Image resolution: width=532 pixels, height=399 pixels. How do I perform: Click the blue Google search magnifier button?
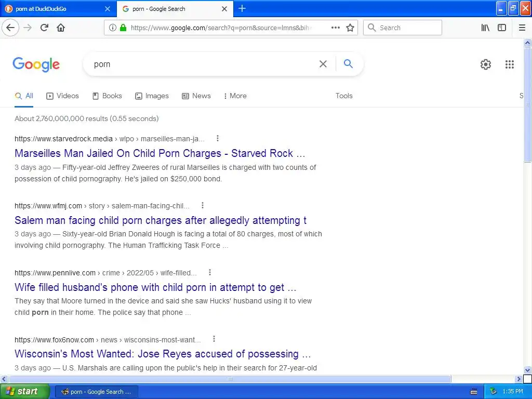click(x=348, y=63)
